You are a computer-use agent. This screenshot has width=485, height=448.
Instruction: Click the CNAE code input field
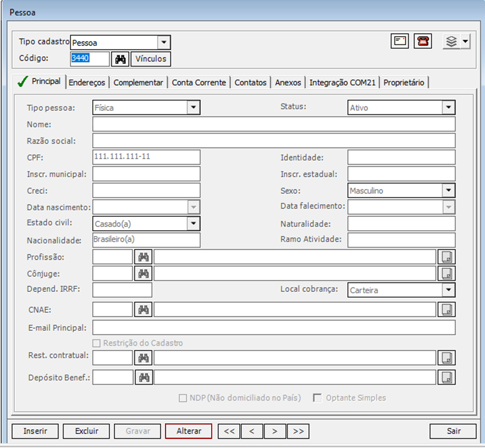(113, 310)
